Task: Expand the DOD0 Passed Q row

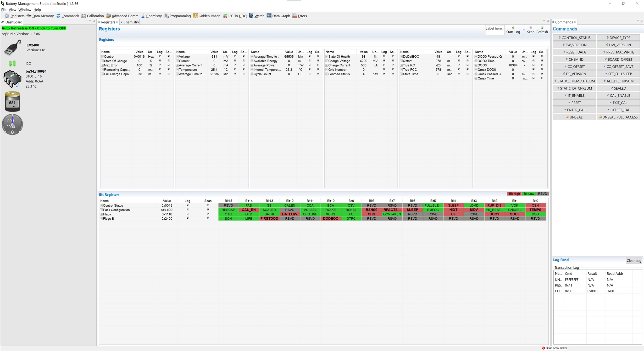Action: point(476,57)
